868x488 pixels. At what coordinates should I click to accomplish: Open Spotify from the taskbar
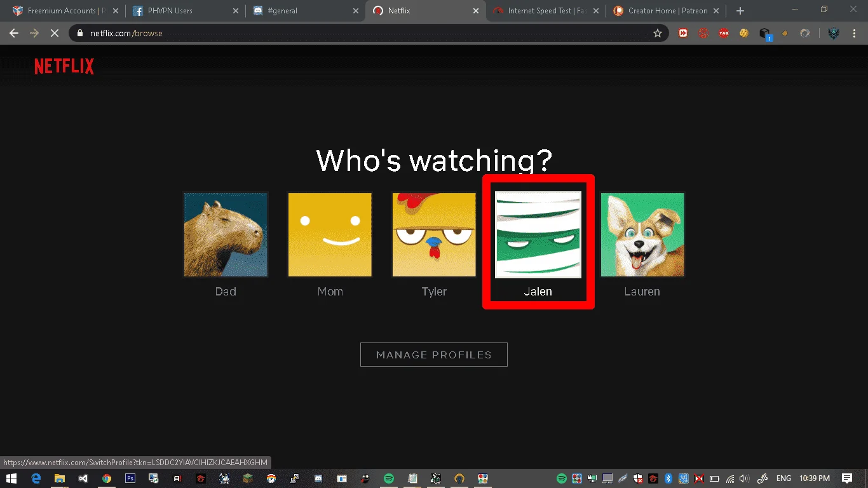coord(389,478)
